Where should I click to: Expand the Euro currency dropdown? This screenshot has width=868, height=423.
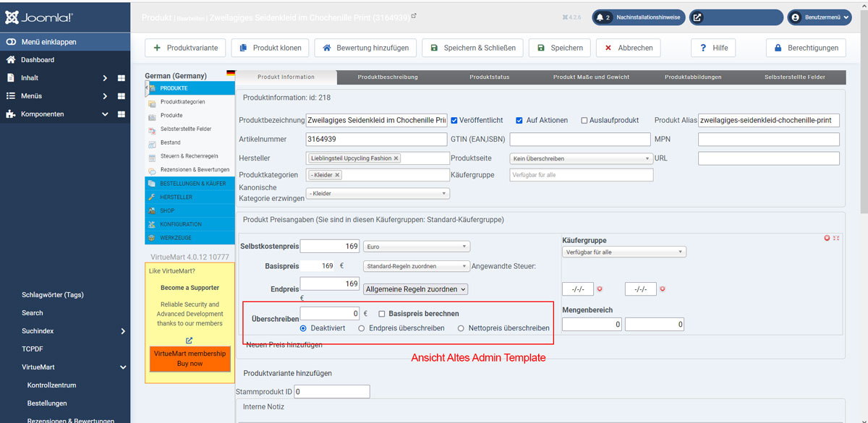click(416, 247)
